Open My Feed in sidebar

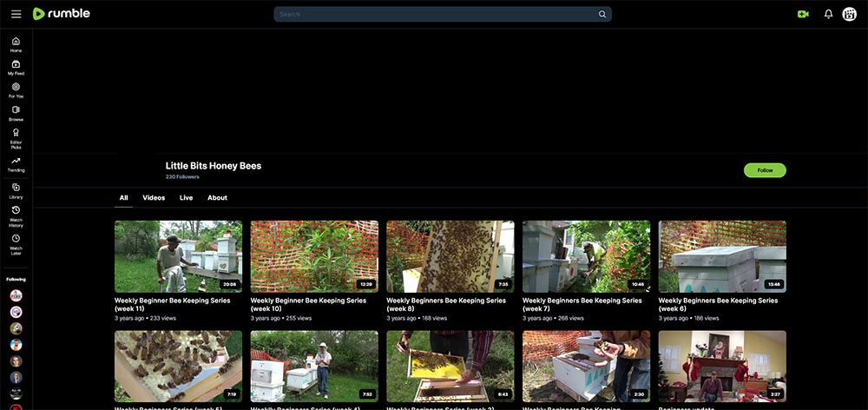16,68
